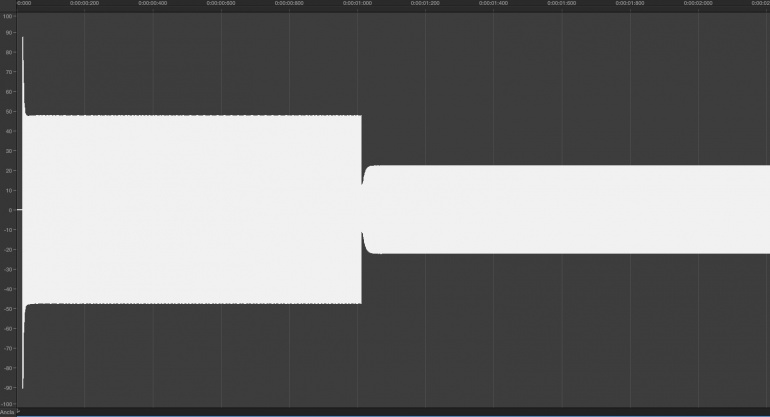This screenshot has height=417, width=770.
Task: Click the 0:00:01:600 mark on time ruler
Action: [x=562, y=3]
